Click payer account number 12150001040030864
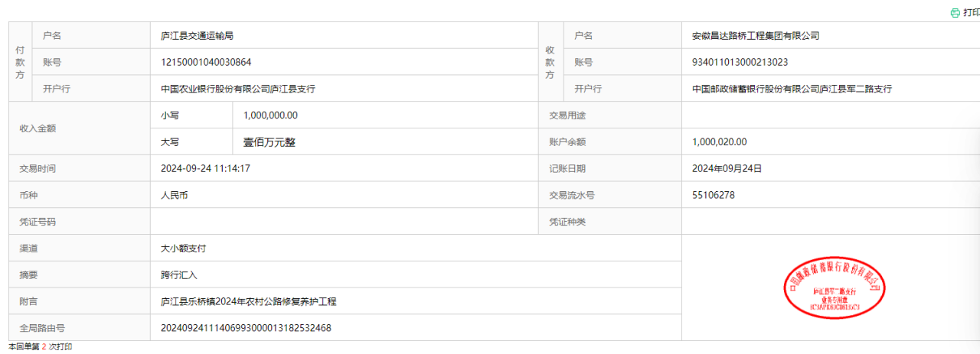The image size is (980, 354). pyautogui.click(x=206, y=62)
